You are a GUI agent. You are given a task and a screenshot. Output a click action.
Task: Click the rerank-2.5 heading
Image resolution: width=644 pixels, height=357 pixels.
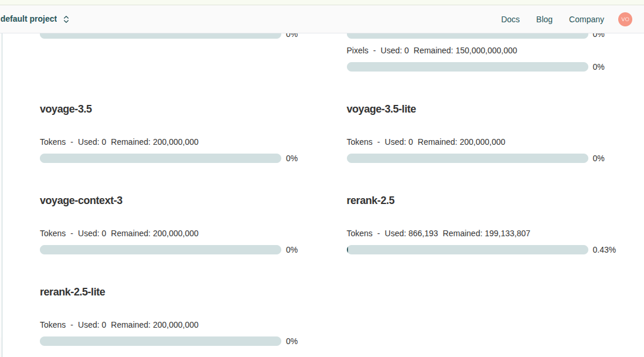pyautogui.click(x=370, y=200)
